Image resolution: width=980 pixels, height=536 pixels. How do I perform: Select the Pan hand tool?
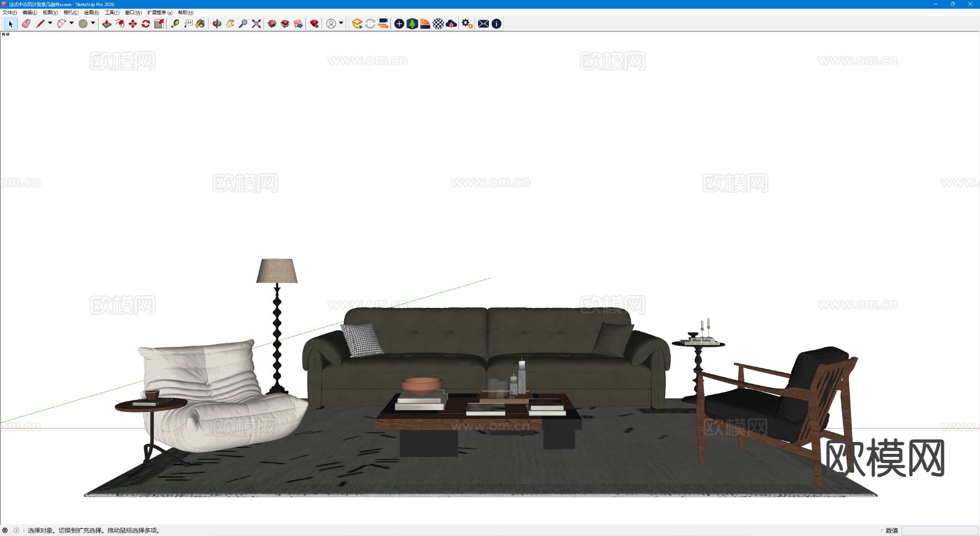tap(230, 23)
